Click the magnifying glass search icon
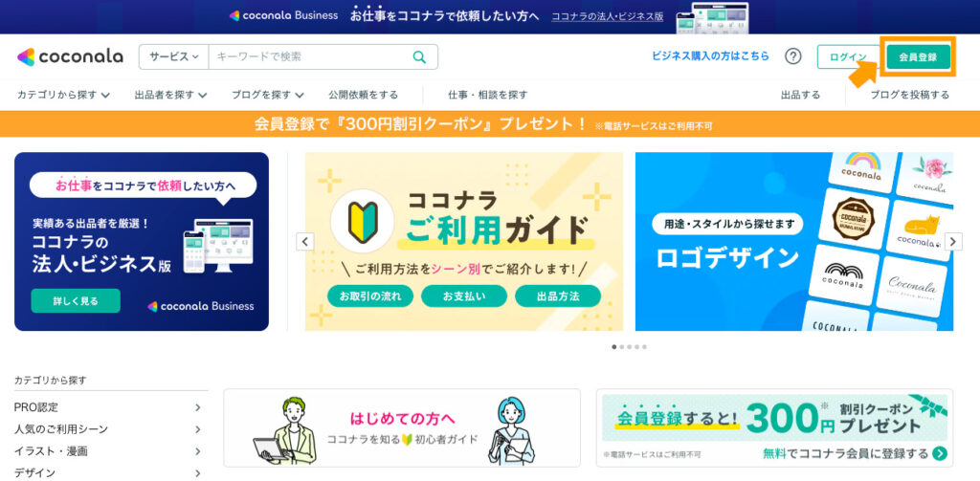980x481 pixels. [x=419, y=56]
